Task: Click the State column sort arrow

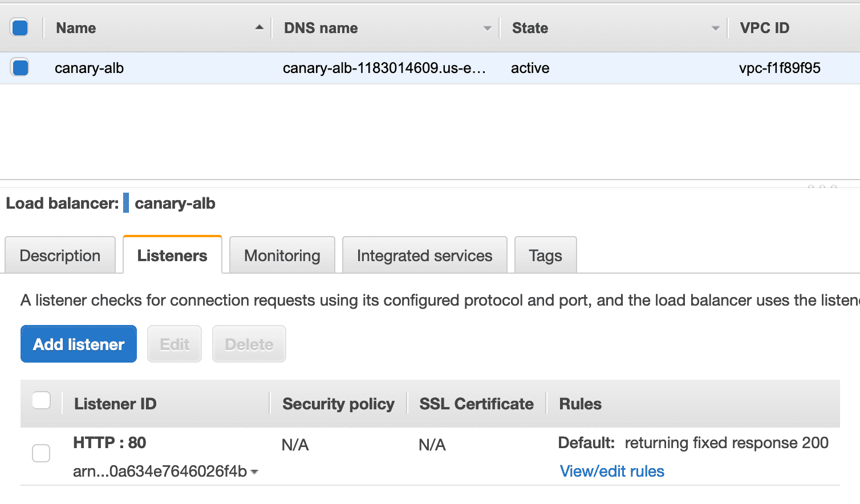Action: [715, 28]
